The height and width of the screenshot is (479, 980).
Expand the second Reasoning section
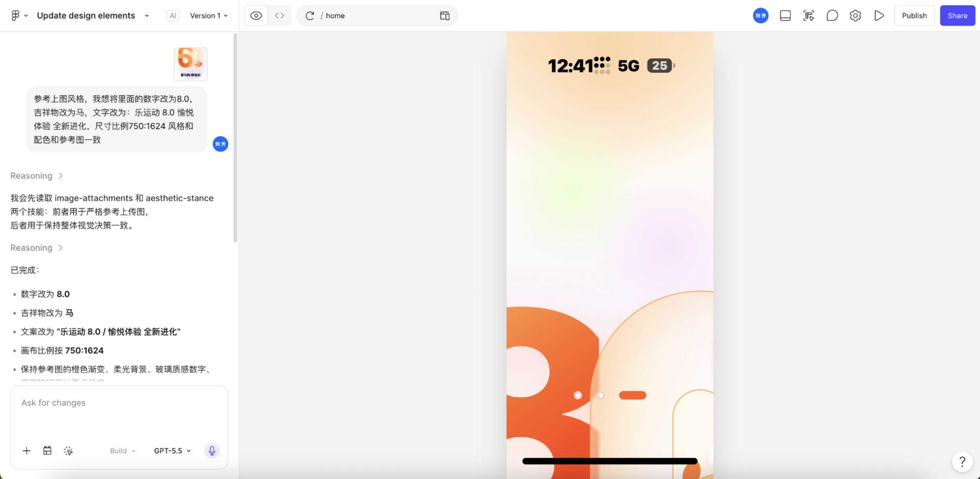click(36, 248)
